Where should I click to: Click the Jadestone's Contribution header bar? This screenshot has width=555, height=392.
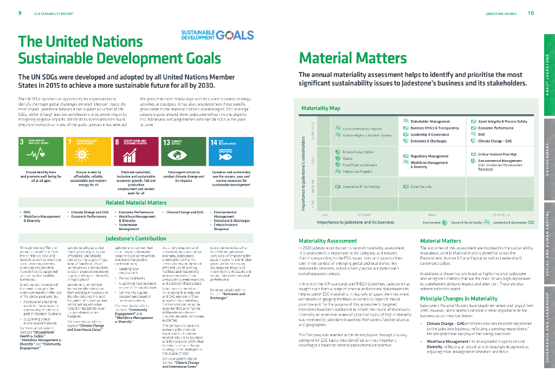click(x=136, y=238)
